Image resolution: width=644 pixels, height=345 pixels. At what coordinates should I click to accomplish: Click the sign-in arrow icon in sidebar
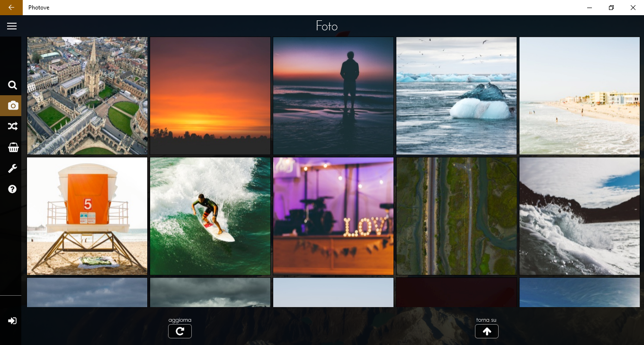[12, 321]
